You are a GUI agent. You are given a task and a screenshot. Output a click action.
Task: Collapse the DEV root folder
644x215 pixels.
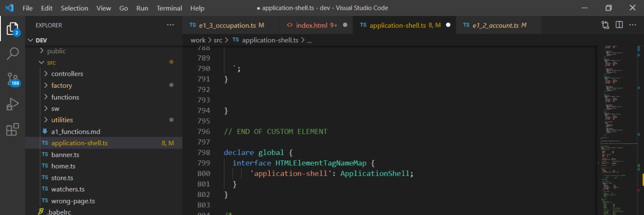(30, 40)
